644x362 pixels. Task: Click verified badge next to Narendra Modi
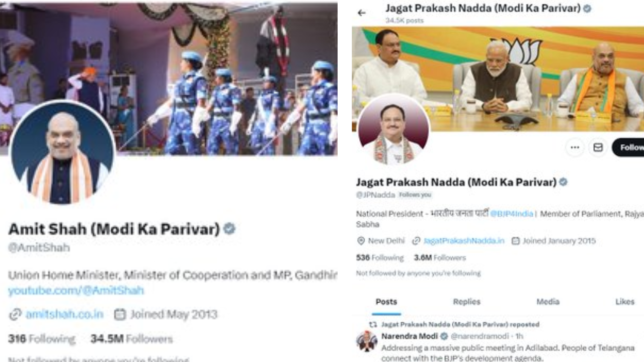pyautogui.click(x=444, y=336)
